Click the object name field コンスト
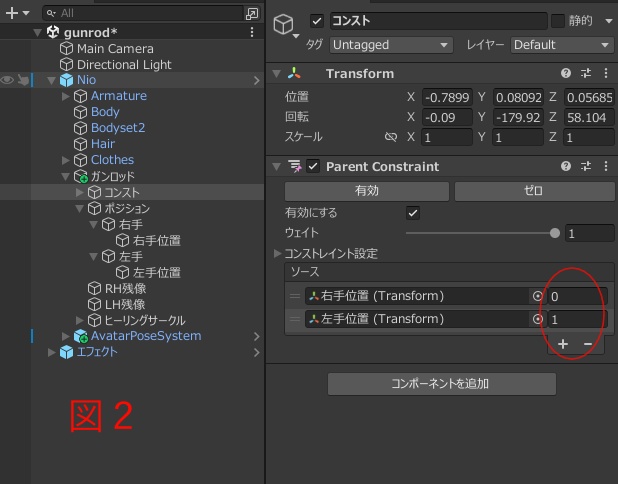Screen dimensions: 618x484 pos(438,21)
